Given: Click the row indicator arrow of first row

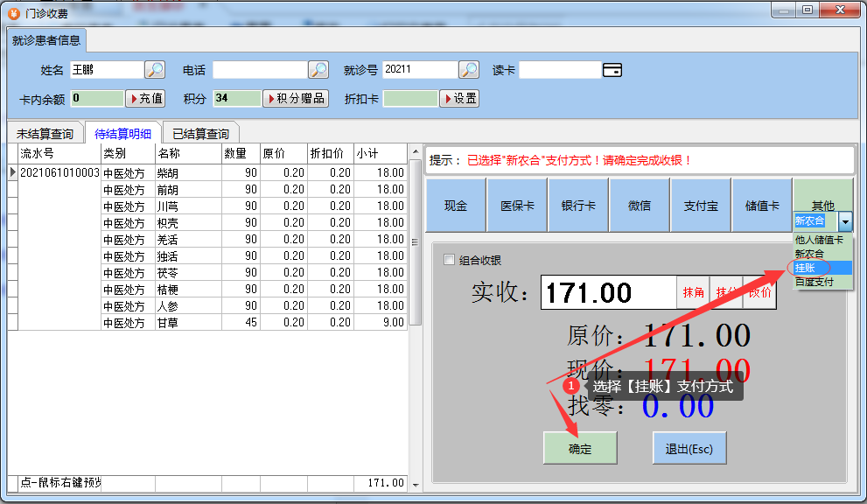Looking at the screenshot, I should tap(13, 172).
